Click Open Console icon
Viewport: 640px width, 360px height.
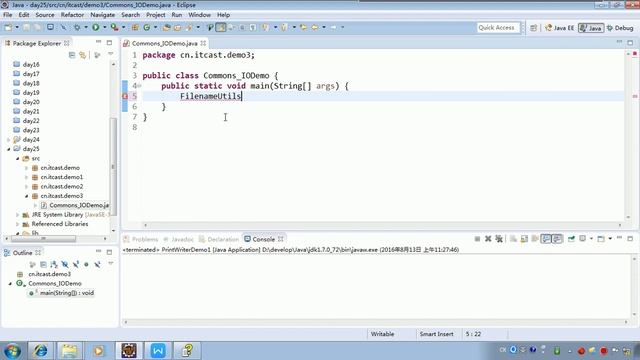pos(601,239)
